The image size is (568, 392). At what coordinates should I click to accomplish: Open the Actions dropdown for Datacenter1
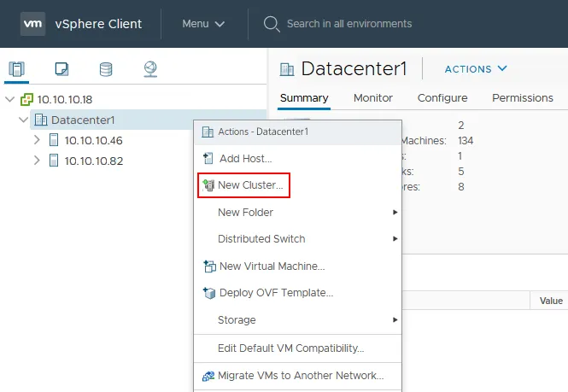click(476, 69)
